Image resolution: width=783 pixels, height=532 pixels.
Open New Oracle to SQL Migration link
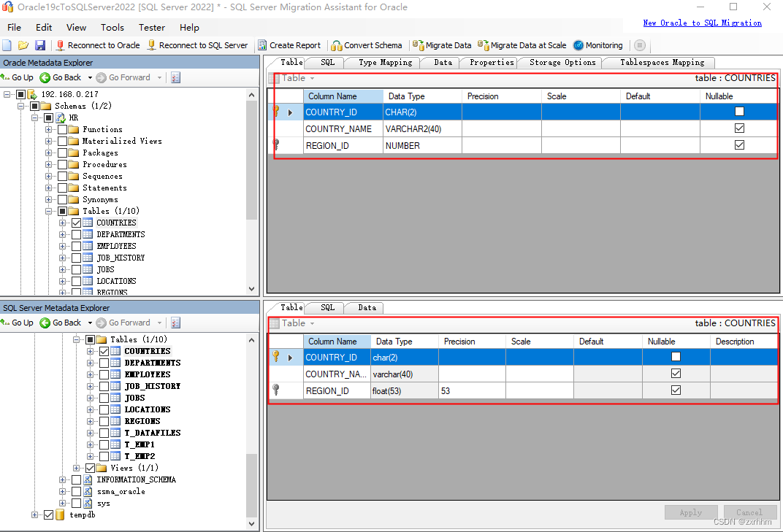702,23
